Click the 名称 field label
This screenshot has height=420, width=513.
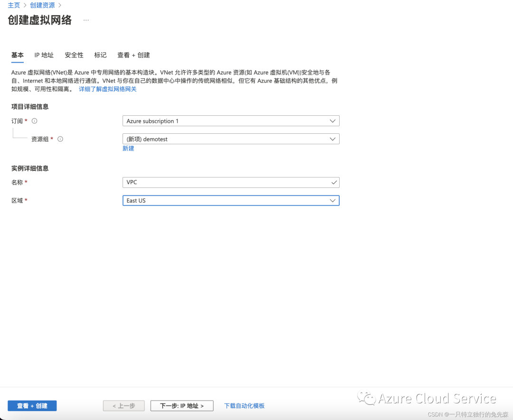pos(17,182)
